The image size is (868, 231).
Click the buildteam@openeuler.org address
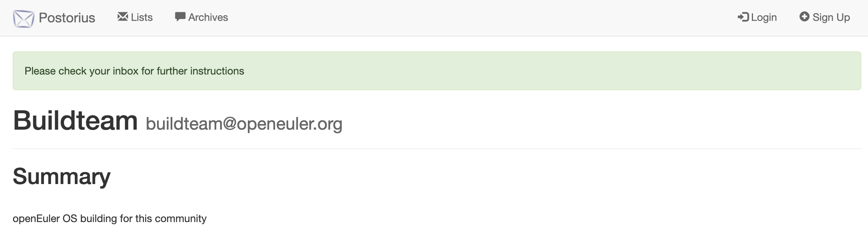point(244,124)
